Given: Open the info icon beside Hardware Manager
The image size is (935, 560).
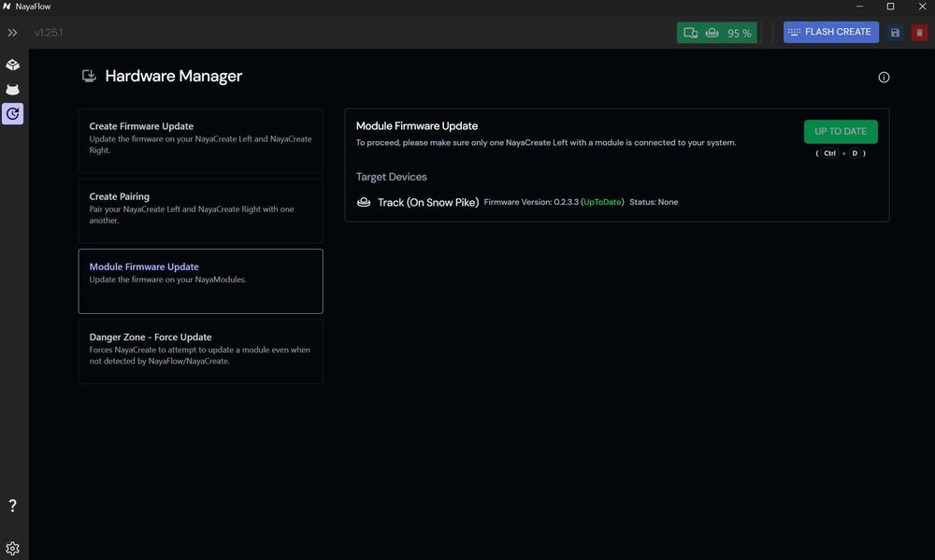Looking at the screenshot, I should pyautogui.click(x=884, y=77).
